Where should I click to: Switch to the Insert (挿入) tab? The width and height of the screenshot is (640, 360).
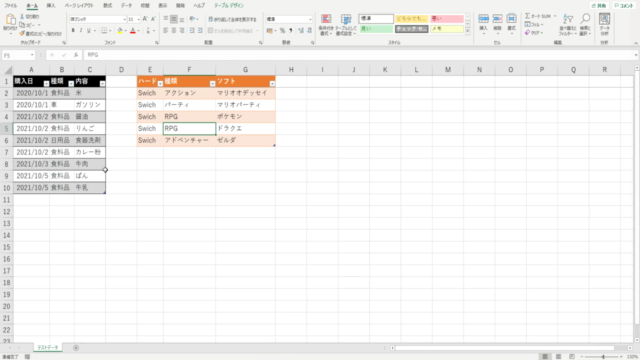(x=51, y=5)
